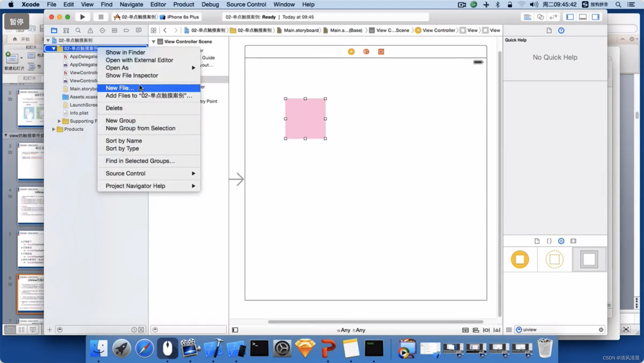
Task: Open the Align constraints menu
Action: point(476,330)
